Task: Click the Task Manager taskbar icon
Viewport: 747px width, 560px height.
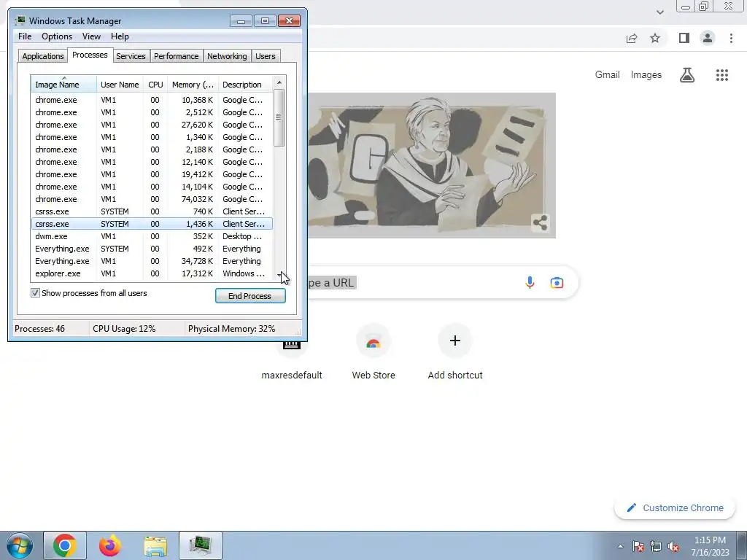Action: click(x=201, y=545)
